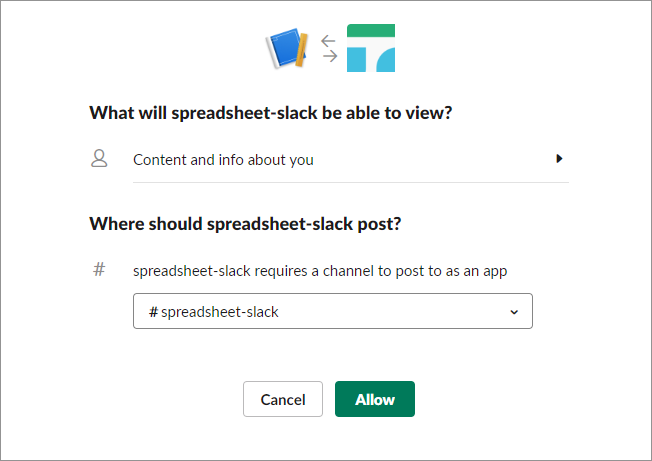The width and height of the screenshot is (652, 461).
Task: Click the 'Where should spreadsheet-slack post?' heading
Action: point(245,224)
